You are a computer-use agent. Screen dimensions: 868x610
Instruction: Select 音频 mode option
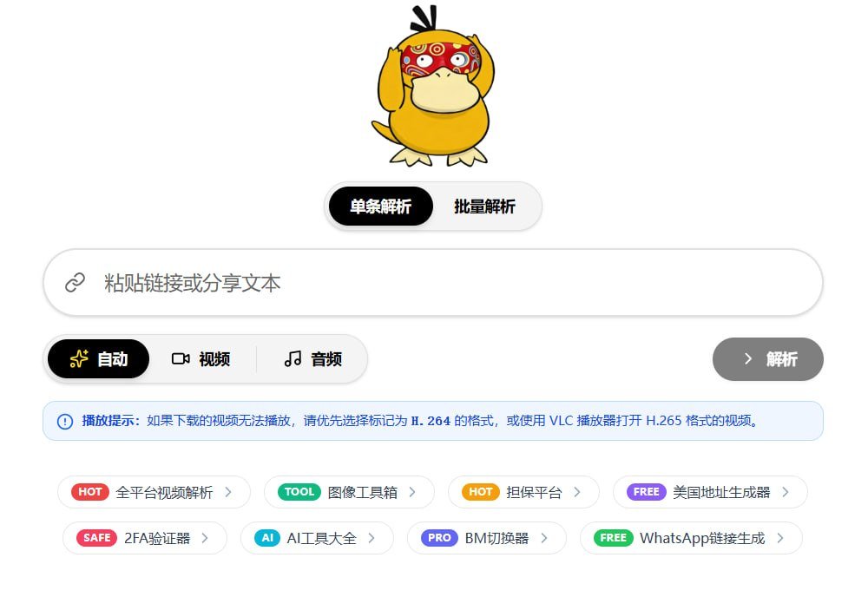tap(312, 358)
